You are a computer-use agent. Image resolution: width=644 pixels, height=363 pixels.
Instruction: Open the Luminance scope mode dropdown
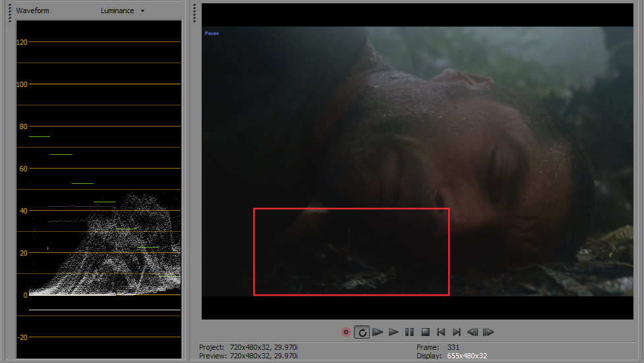point(123,11)
